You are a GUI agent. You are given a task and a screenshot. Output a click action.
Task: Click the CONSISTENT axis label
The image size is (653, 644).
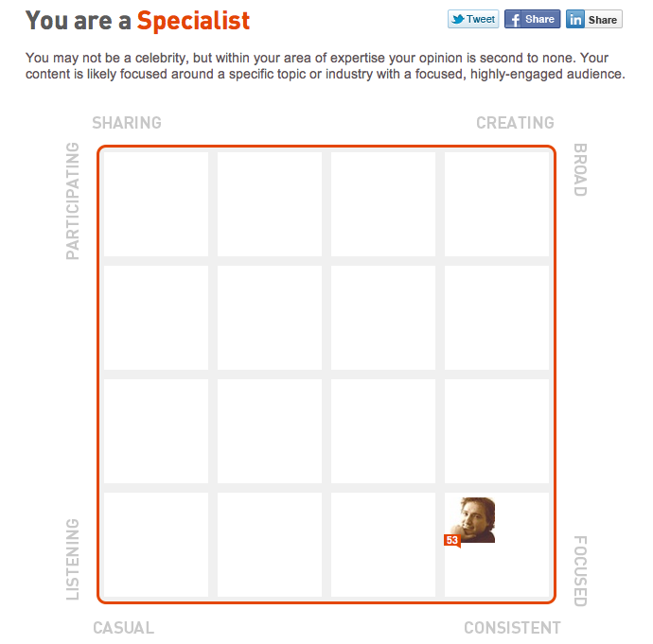pyautogui.click(x=512, y=628)
